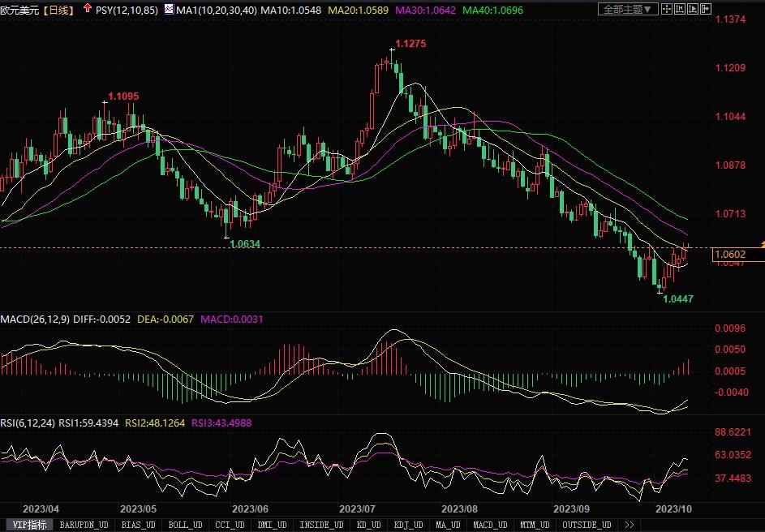
Task: Switch to the KDJ_UD tab
Action: pos(408,525)
